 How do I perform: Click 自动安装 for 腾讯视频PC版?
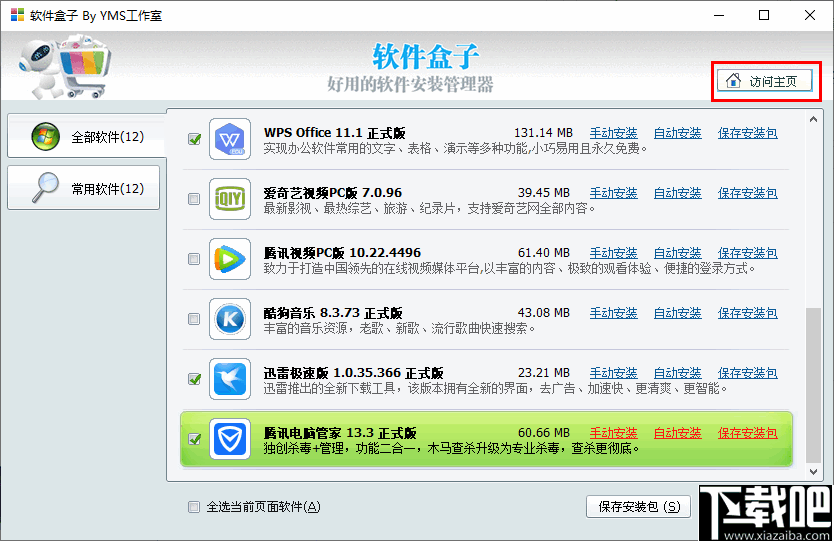click(678, 253)
